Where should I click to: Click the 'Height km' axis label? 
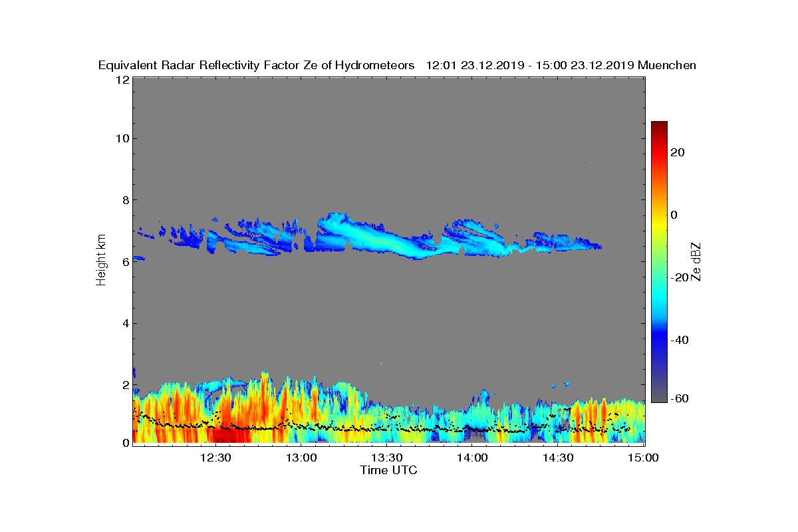pos(101,261)
